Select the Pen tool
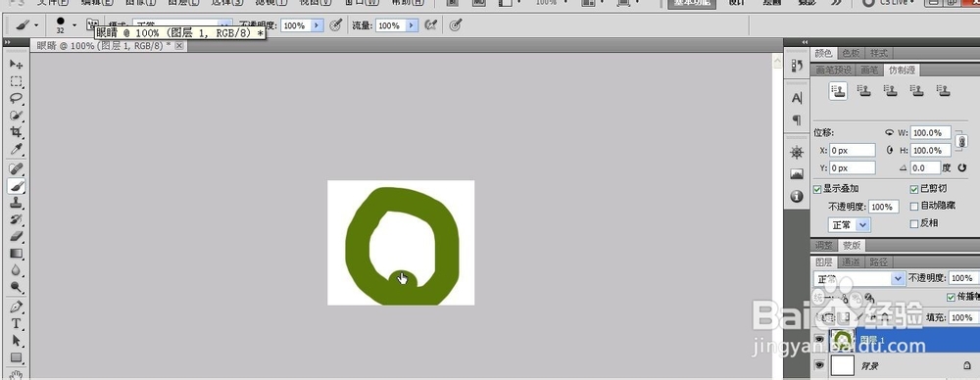Image resolution: width=980 pixels, height=380 pixels. [x=17, y=307]
